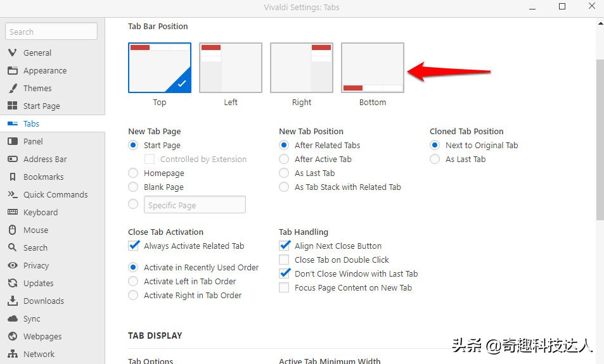
Task: Enable Close Tab on Double Click
Action: (284, 260)
